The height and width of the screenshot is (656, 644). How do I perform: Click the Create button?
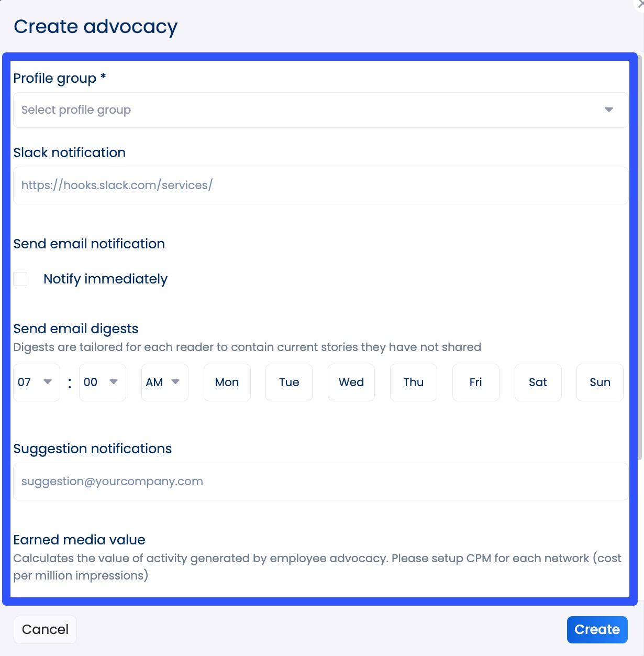click(x=597, y=629)
